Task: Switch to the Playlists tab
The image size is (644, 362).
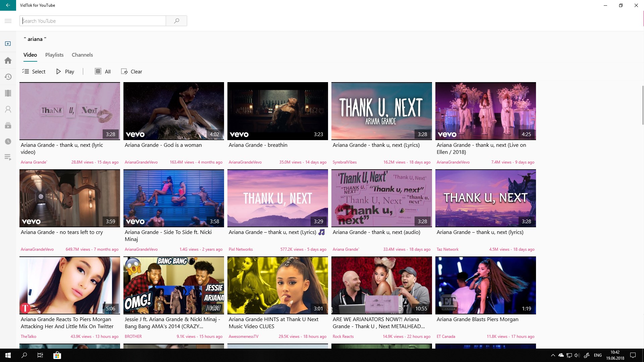Action: (x=54, y=55)
